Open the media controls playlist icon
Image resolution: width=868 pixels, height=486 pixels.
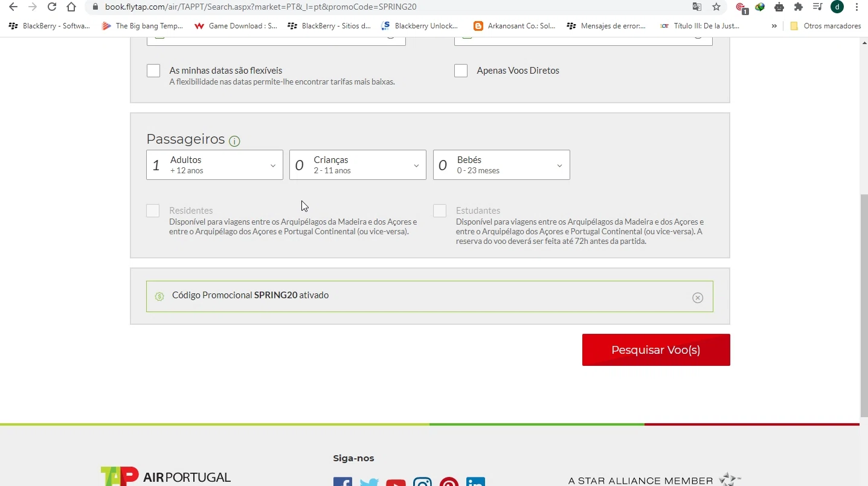click(817, 7)
